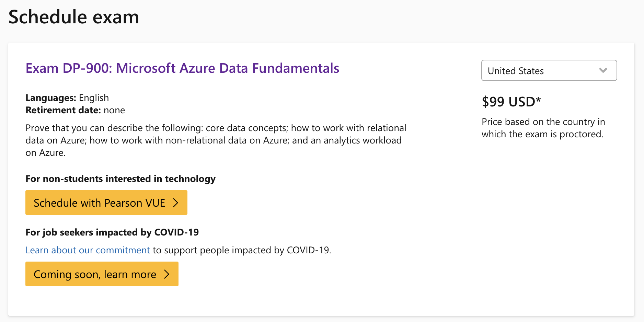The image size is (644, 322).
Task: Click For non-students interested in technology heading
Action: click(x=120, y=179)
